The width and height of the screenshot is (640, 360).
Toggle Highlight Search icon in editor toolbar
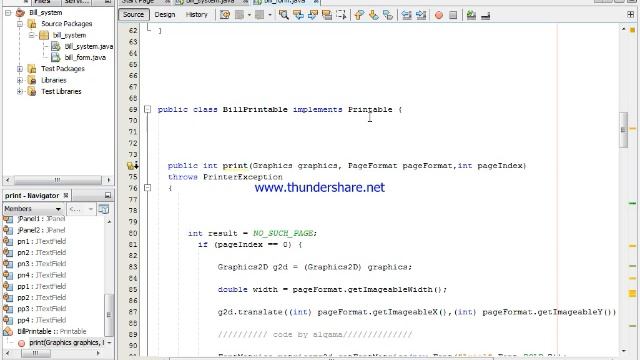point(327,15)
